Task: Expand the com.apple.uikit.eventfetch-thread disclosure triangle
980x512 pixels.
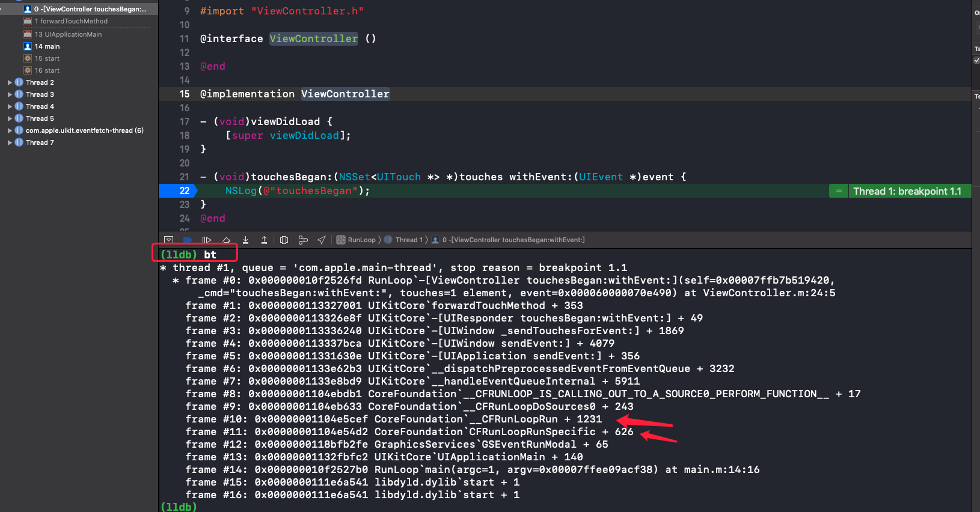Action: pyautogui.click(x=10, y=130)
